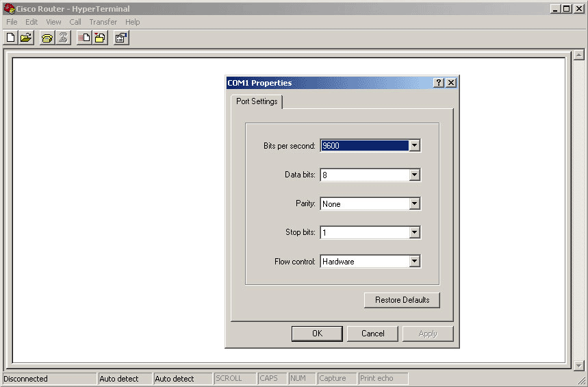Click the Capture status bar indicator
The image size is (588, 387).
coord(332,378)
